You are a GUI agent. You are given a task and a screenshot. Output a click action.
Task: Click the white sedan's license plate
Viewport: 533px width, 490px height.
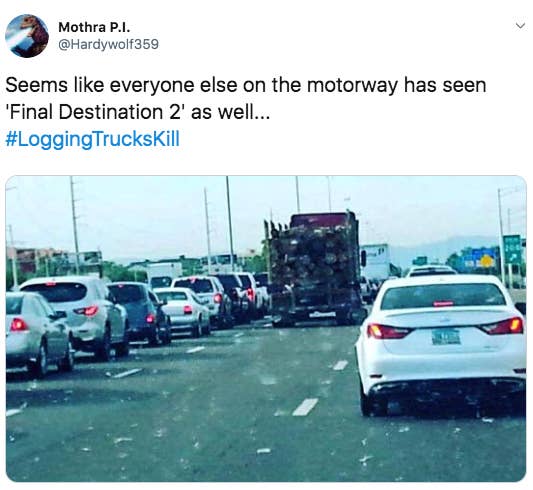446,337
